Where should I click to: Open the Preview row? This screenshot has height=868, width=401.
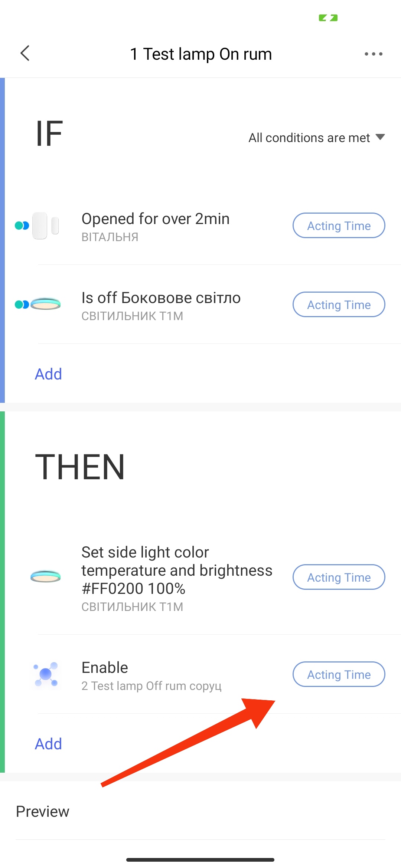(43, 811)
